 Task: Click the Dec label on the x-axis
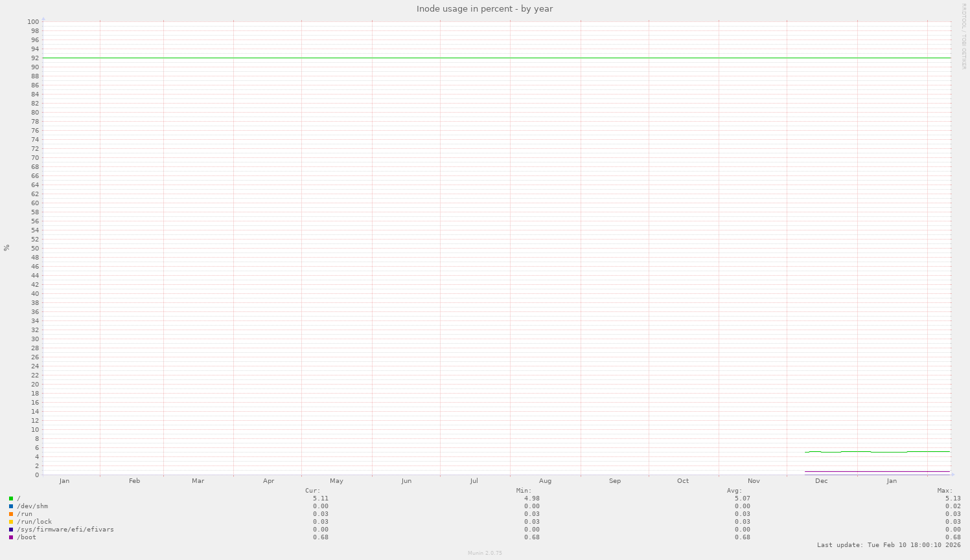point(822,480)
